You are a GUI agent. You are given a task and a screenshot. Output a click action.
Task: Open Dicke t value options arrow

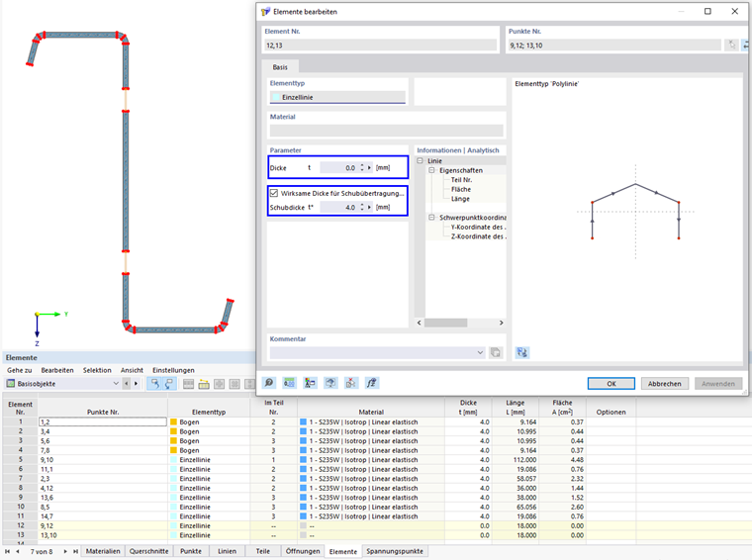(x=369, y=168)
